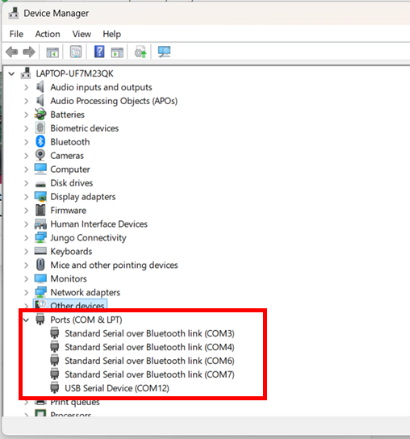Select Standard Serial over Bluetooth link (COM3)
410x439 pixels.
click(x=149, y=333)
